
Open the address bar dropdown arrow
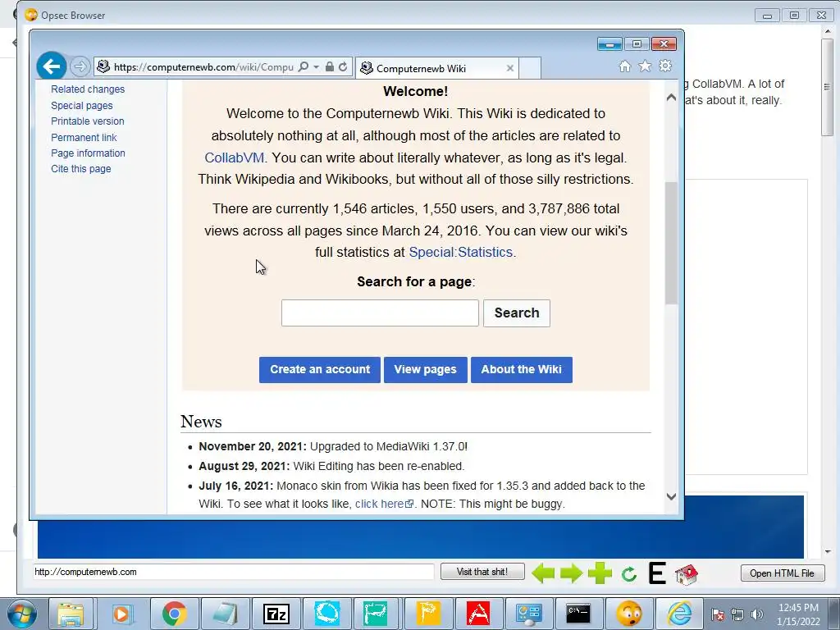tap(316, 67)
